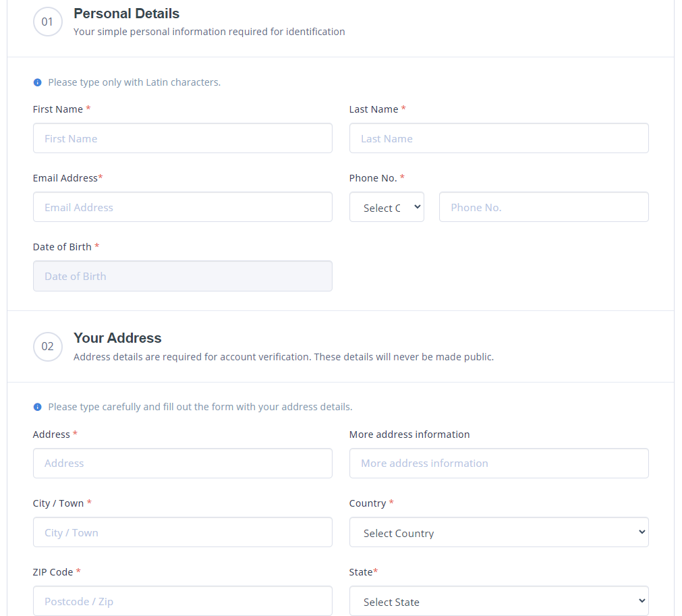Click the Phone No. input field
Viewport: 682px width, 616px height.
544,207
